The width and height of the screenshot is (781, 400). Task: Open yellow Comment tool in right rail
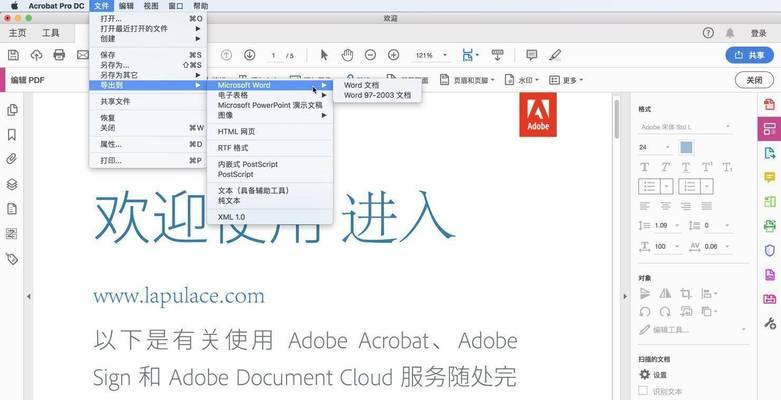(x=770, y=177)
